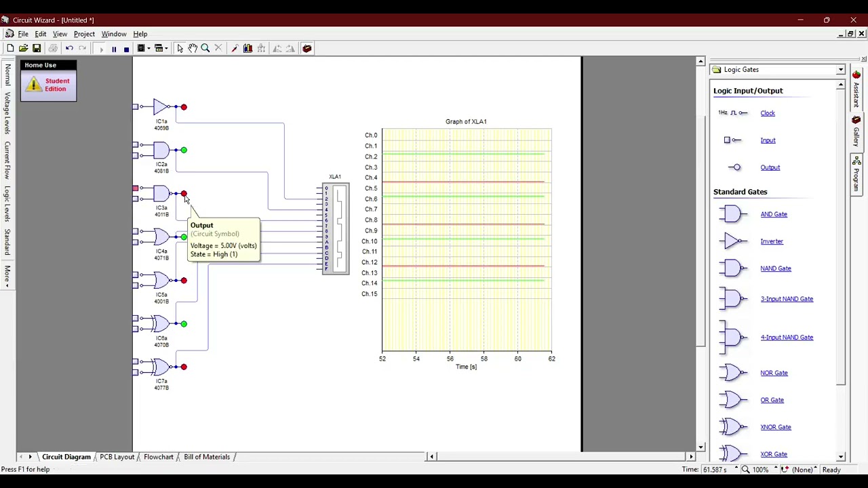868x488 pixels.
Task: Undo the last action
Action: [x=69, y=48]
